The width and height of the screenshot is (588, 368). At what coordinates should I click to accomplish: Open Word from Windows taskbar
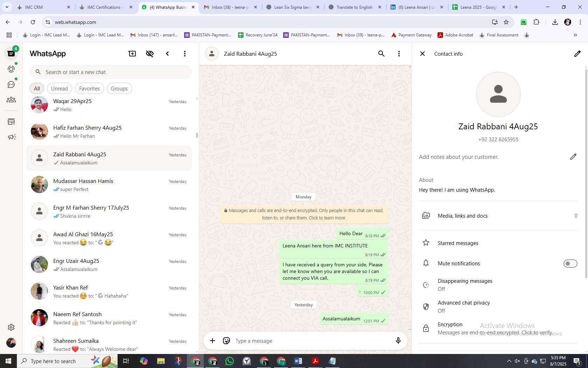[x=298, y=361]
